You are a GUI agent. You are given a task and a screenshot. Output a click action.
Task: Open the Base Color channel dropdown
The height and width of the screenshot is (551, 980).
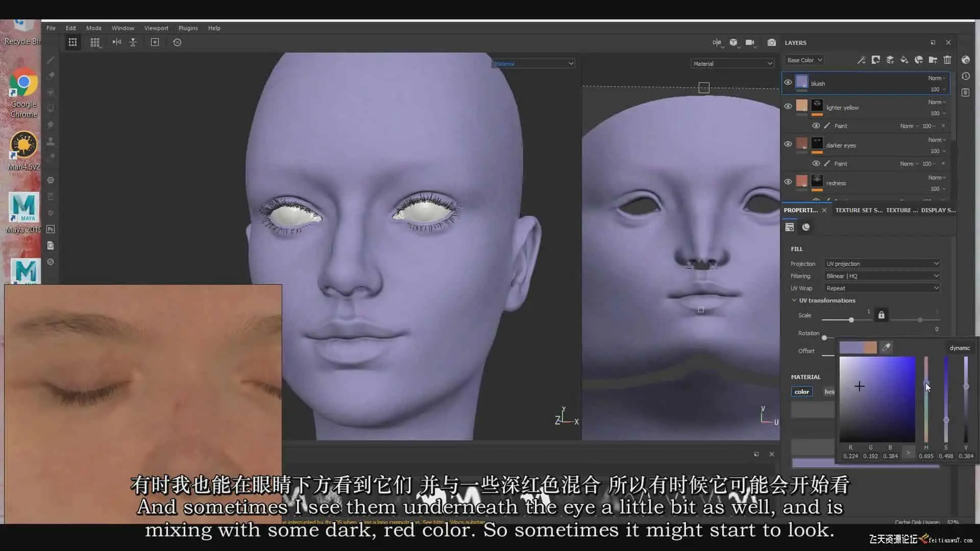point(804,60)
